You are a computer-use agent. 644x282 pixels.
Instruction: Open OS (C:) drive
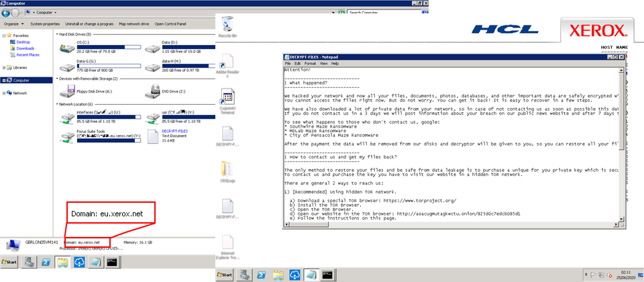coord(100,48)
